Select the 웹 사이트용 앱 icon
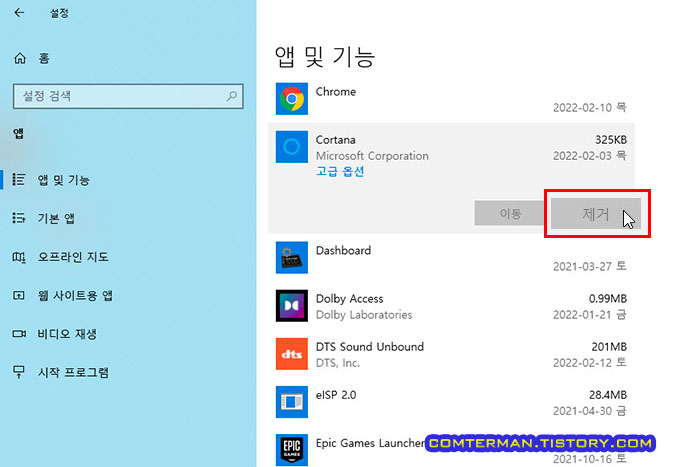The height and width of the screenshot is (467, 700). click(18, 295)
